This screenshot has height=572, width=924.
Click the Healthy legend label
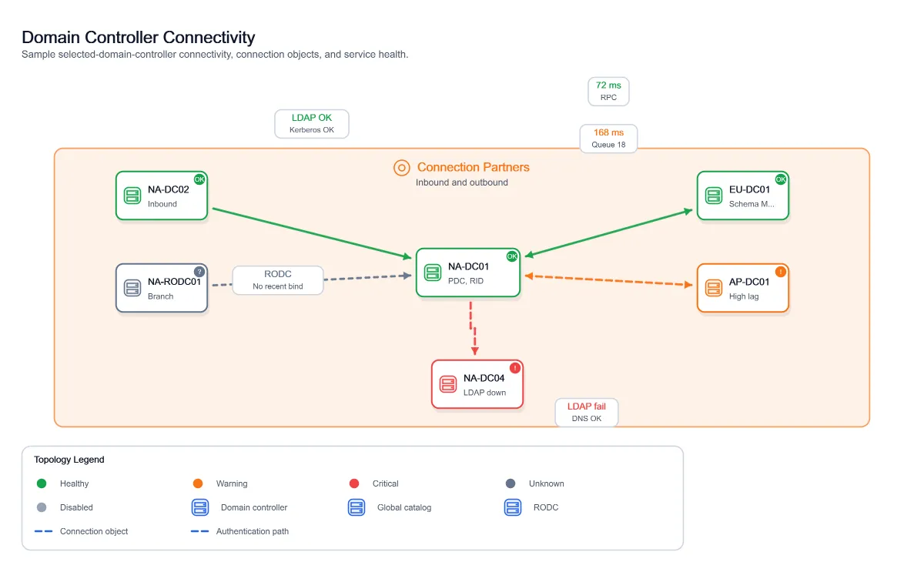(x=75, y=483)
